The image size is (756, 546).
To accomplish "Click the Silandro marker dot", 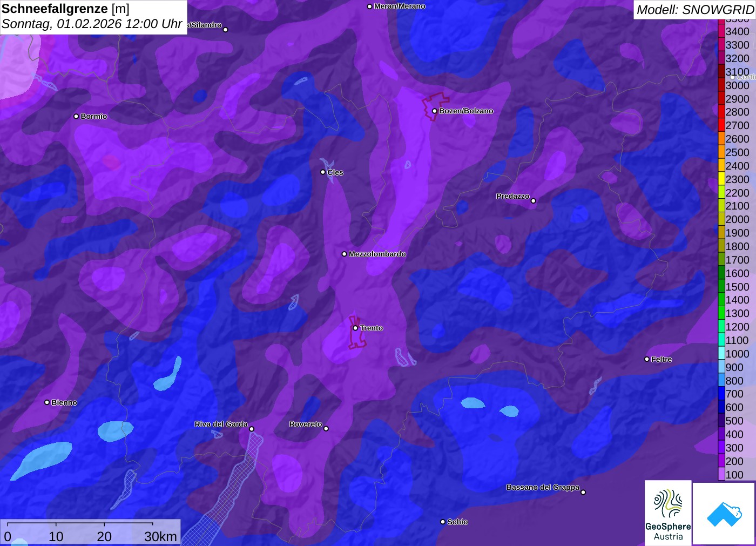I will [x=226, y=30].
